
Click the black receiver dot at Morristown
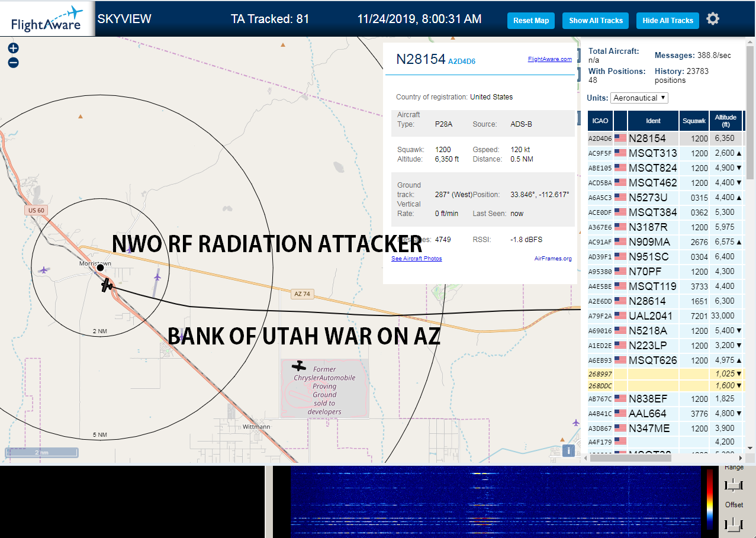(101, 268)
